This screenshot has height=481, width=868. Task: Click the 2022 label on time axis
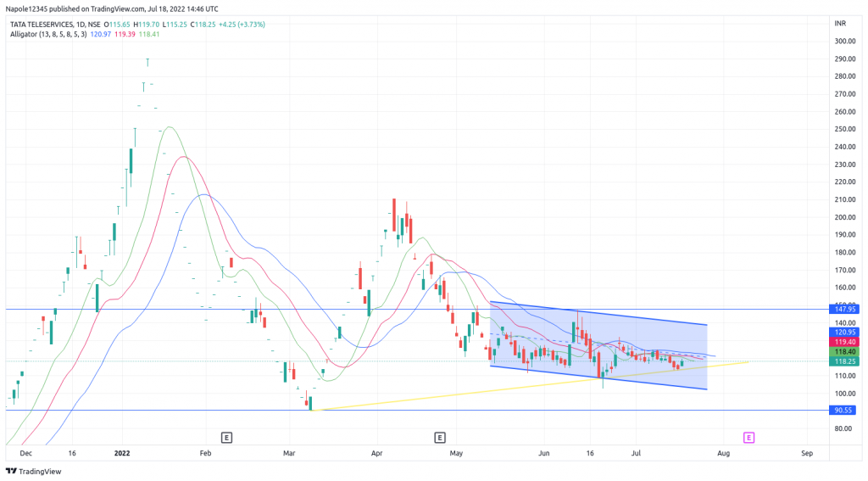coord(122,453)
